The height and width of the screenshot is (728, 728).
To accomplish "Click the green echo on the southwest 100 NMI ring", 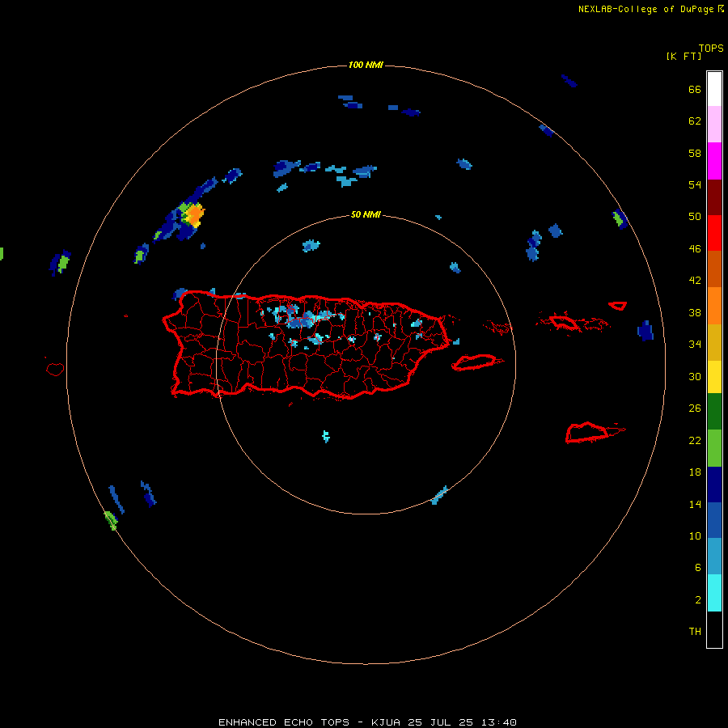I will pos(111,520).
